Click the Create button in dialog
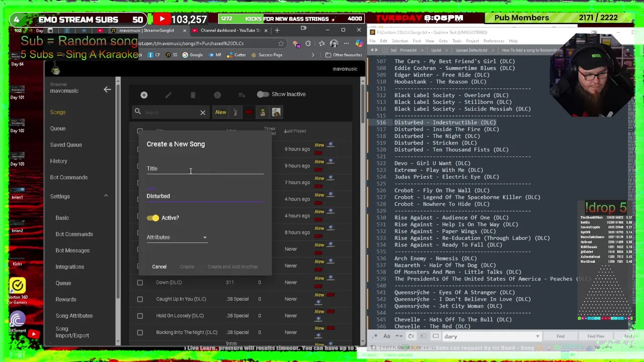The image size is (644, 362). click(x=187, y=267)
